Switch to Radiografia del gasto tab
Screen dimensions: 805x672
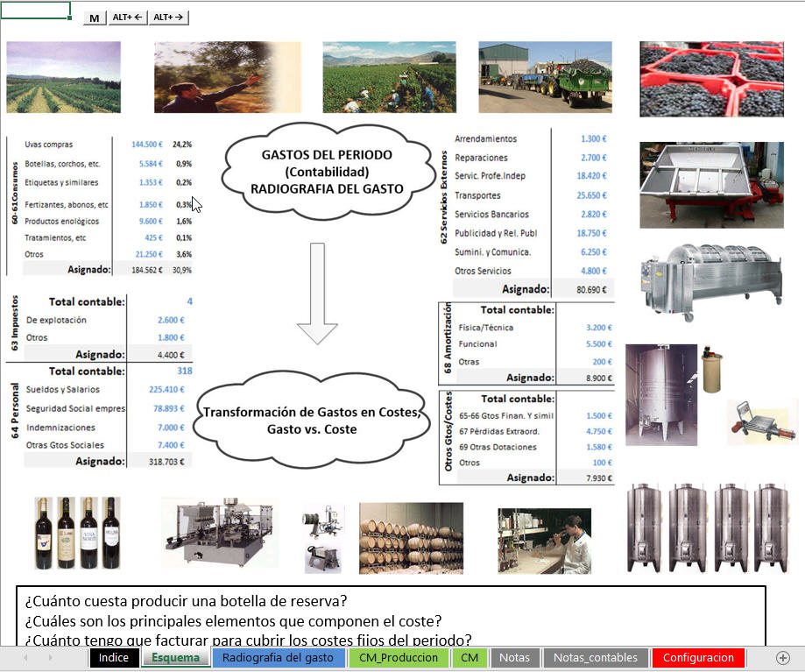point(278,658)
